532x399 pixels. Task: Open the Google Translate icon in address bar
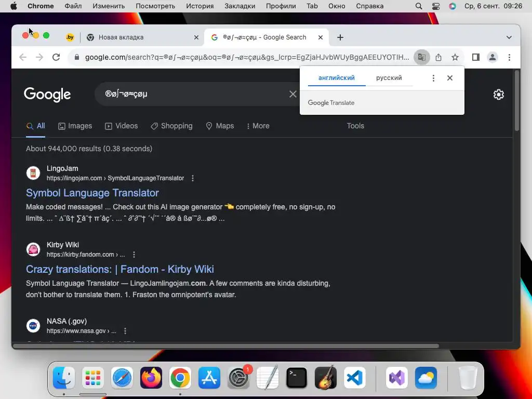pos(421,57)
